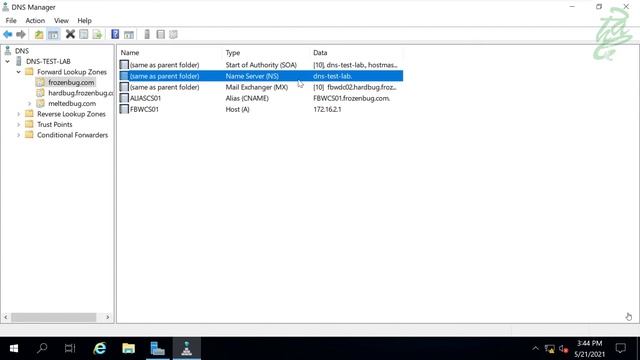Click the SOA record icon

tap(124, 65)
